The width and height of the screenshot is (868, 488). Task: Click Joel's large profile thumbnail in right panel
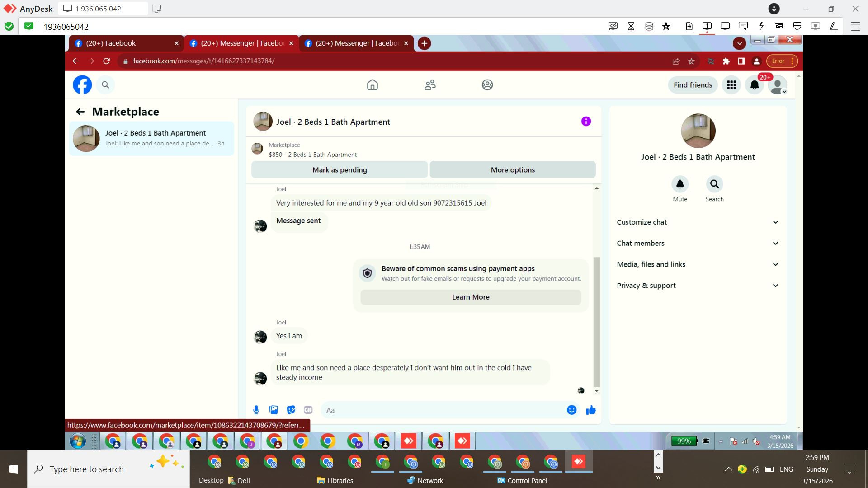(698, 131)
